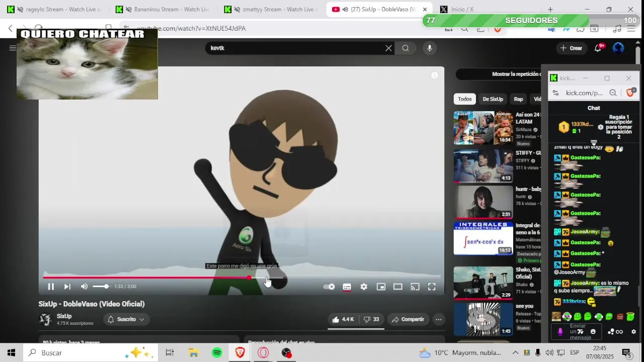Open site settings in Kick window
Screen dimensions: 644x362
click(x=555, y=93)
